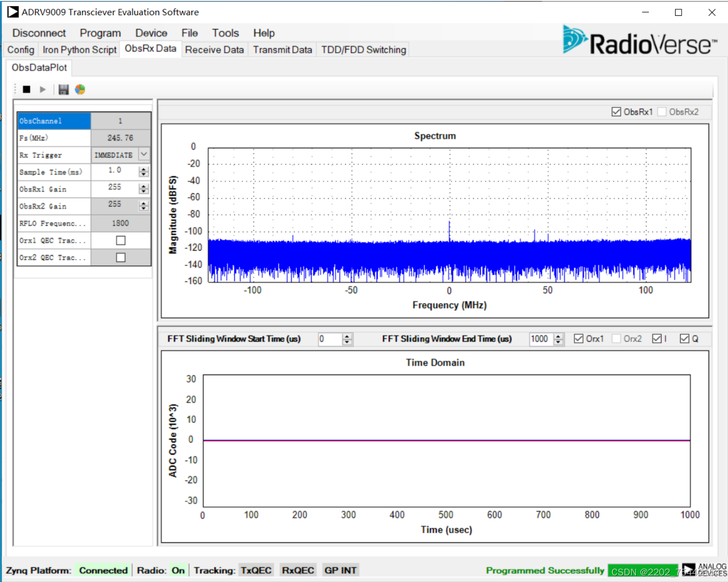This screenshot has height=582, width=728.
Task: Click the Sample Time value field
Action: click(115, 171)
